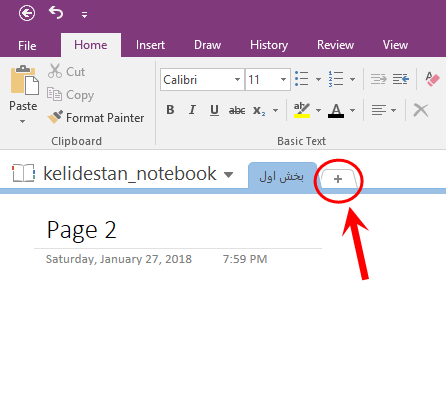Click the time 7:59 PM
This screenshot has width=446, height=408.
pos(245,259)
